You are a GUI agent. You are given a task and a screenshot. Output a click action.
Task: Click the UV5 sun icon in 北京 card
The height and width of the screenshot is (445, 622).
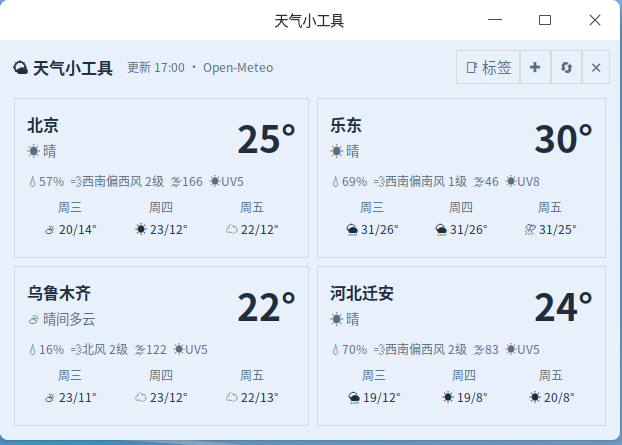(x=215, y=182)
